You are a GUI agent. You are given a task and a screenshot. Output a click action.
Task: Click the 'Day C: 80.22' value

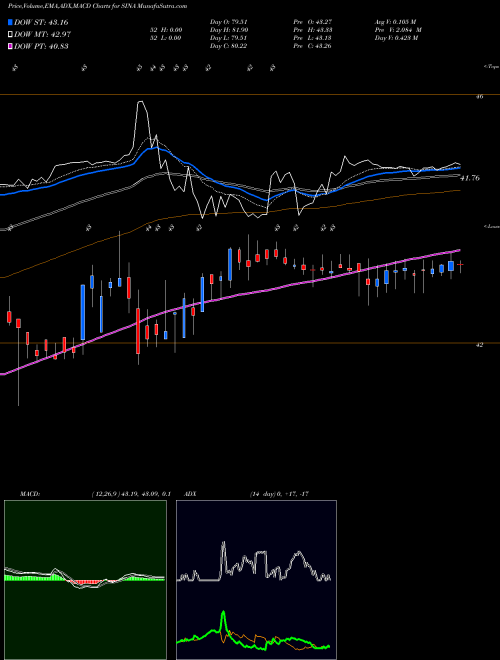(x=228, y=46)
